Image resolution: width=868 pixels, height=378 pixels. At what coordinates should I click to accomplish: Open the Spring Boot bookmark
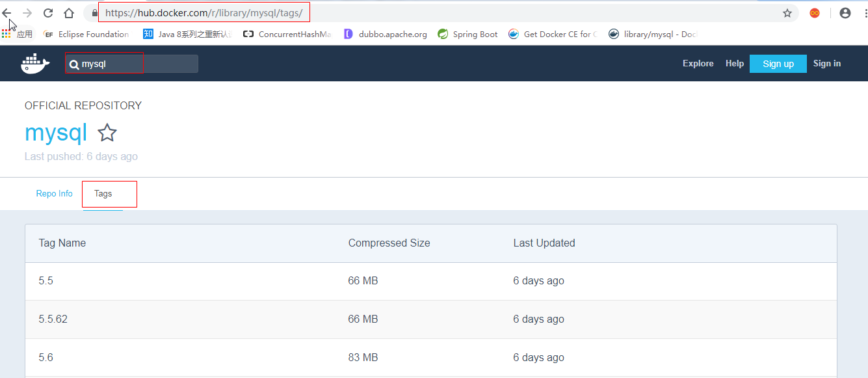(x=468, y=34)
